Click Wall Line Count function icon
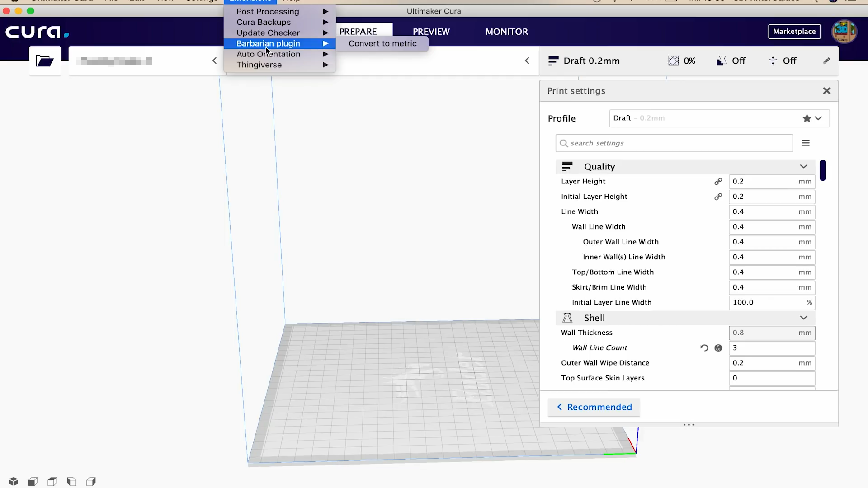Image resolution: width=868 pixels, height=488 pixels. [x=718, y=348]
